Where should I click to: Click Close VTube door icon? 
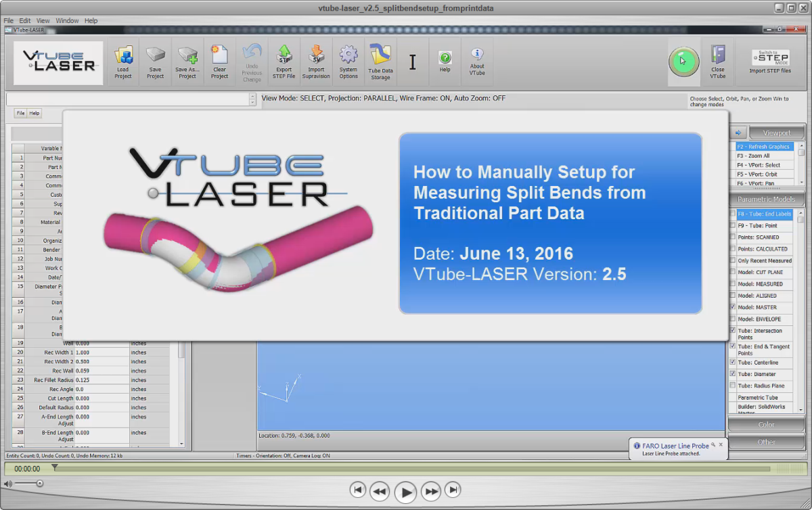718,62
